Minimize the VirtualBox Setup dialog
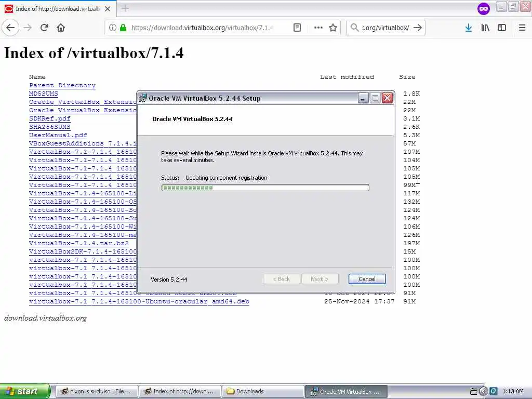 (x=363, y=98)
